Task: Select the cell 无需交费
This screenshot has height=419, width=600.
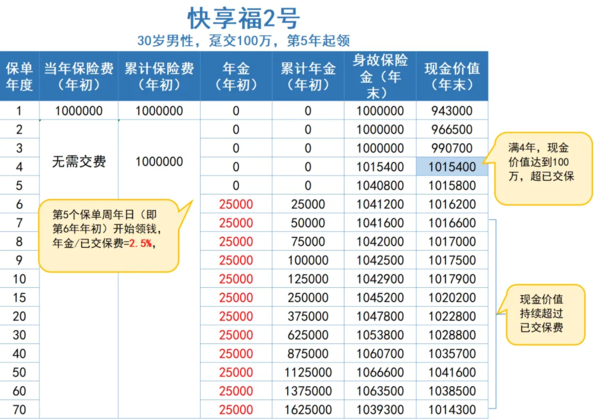Action: [79, 161]
